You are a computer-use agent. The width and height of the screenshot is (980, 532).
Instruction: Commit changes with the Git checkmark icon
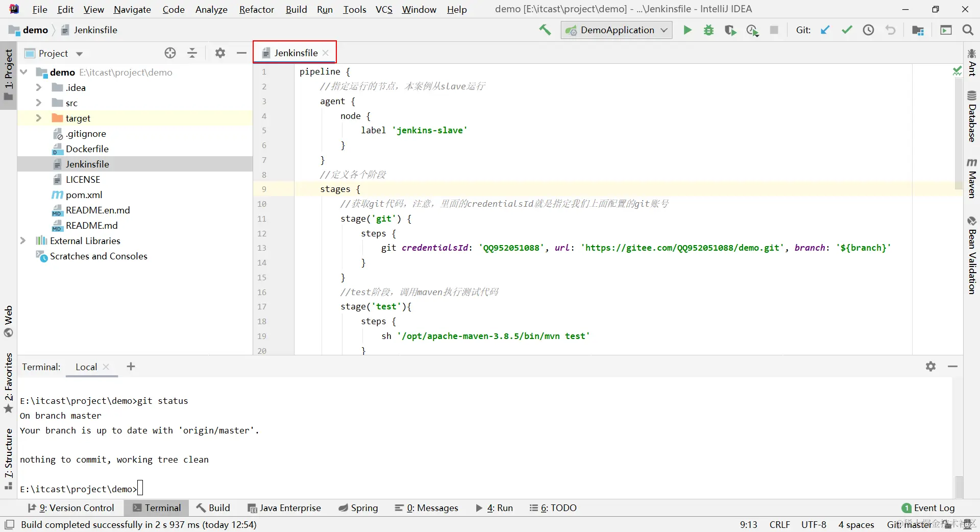click(x=847, y=30)
